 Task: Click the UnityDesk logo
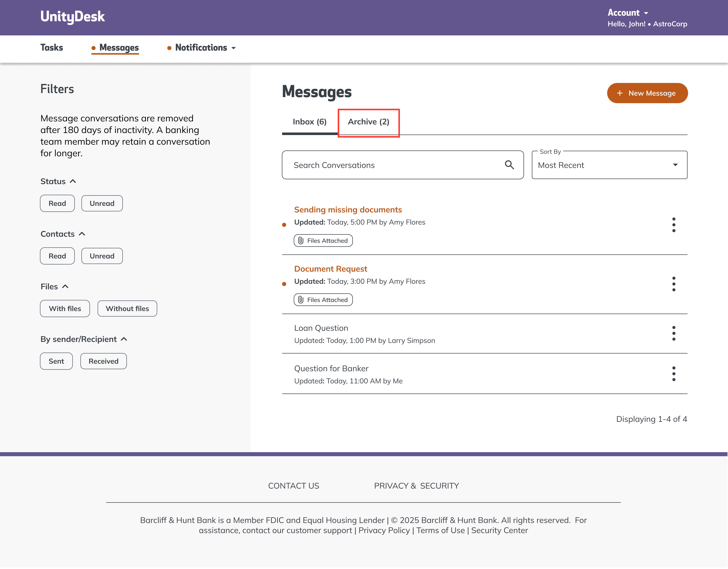[73, 16]
